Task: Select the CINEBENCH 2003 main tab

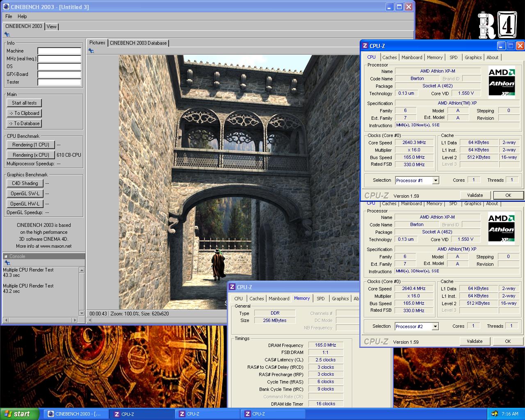Action: click(24, 26)
